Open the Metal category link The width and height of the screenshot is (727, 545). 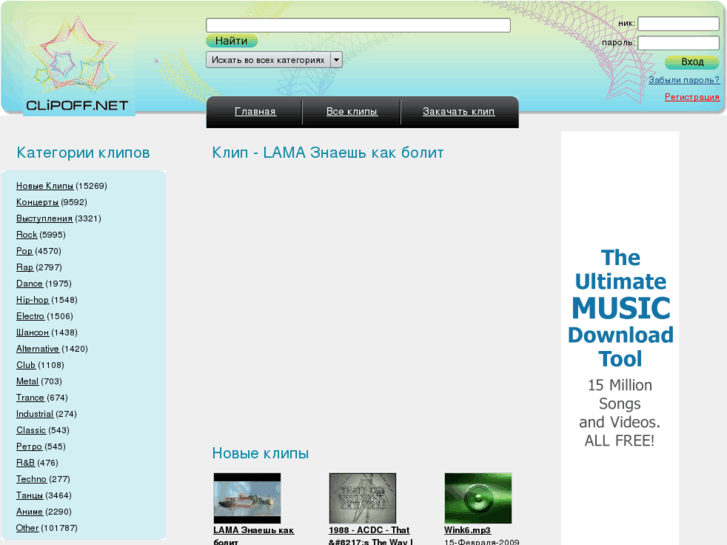(x=27, y=381)
